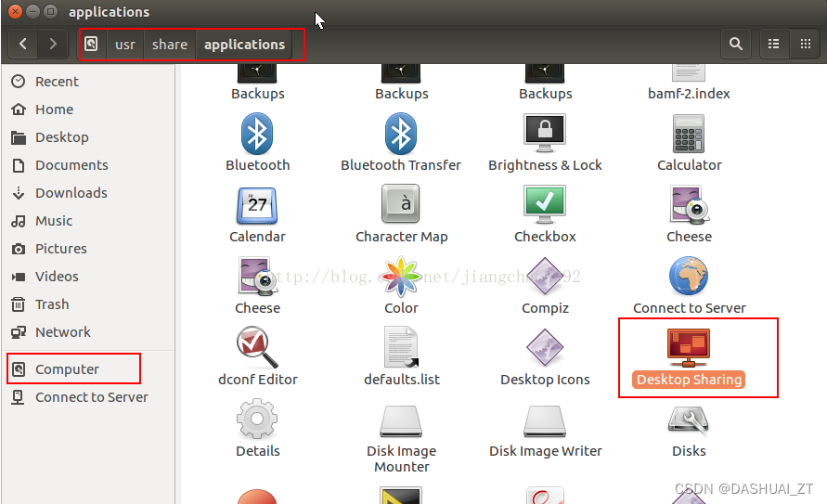Select the leftmost Backups icon

coord(257,74)
